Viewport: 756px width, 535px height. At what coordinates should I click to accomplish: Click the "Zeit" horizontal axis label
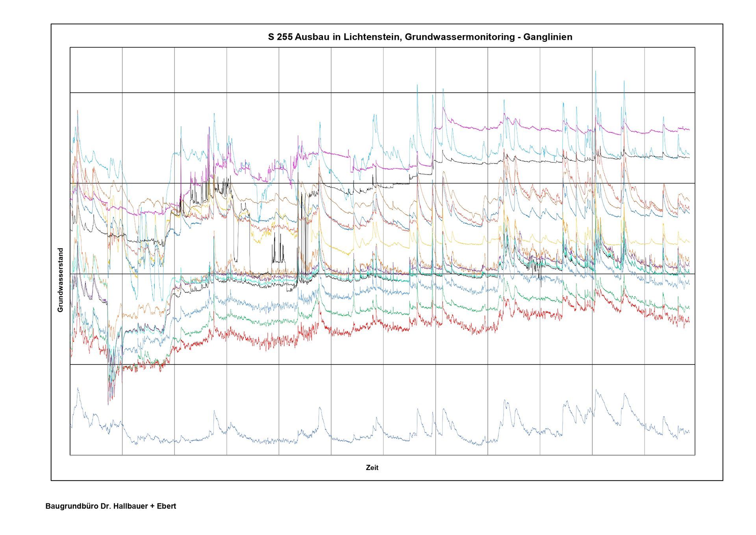tap(372, 468)
